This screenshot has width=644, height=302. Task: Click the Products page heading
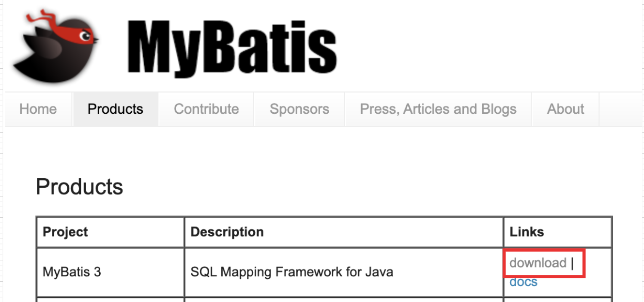tap(79, 187)
